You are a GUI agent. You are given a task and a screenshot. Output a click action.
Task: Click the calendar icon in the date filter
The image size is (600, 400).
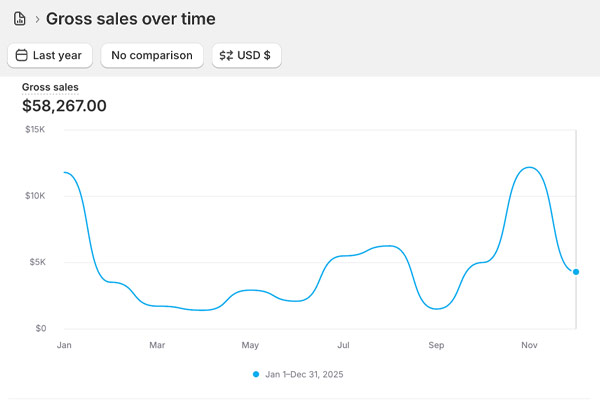[21, 56]
